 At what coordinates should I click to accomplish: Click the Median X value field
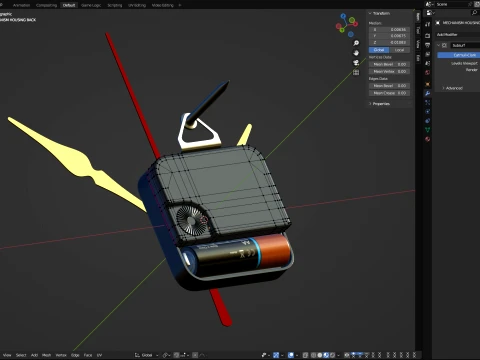389,30
